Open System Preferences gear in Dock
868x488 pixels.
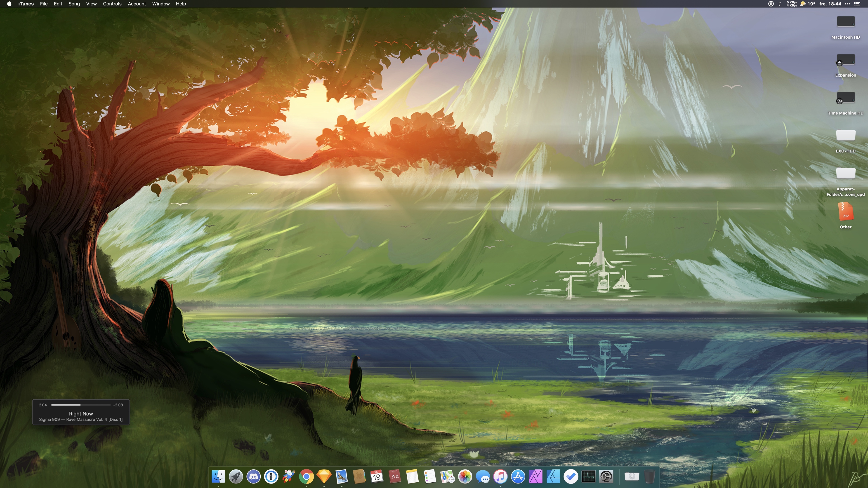point(606,476)
